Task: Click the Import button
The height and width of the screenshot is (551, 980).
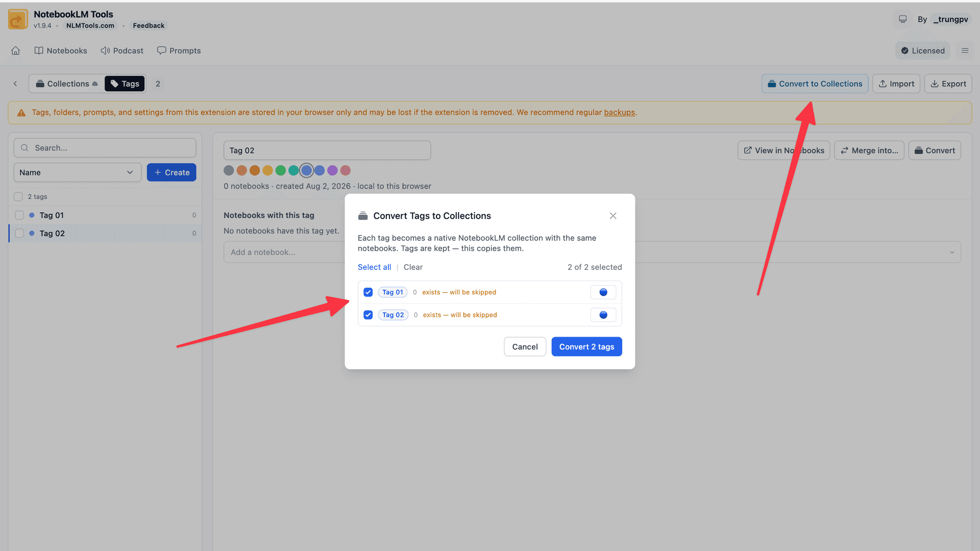Action: [896, 84]
